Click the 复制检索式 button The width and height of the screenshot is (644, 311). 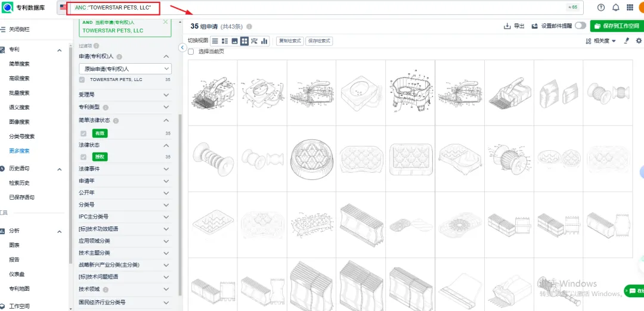click(290, 41)
